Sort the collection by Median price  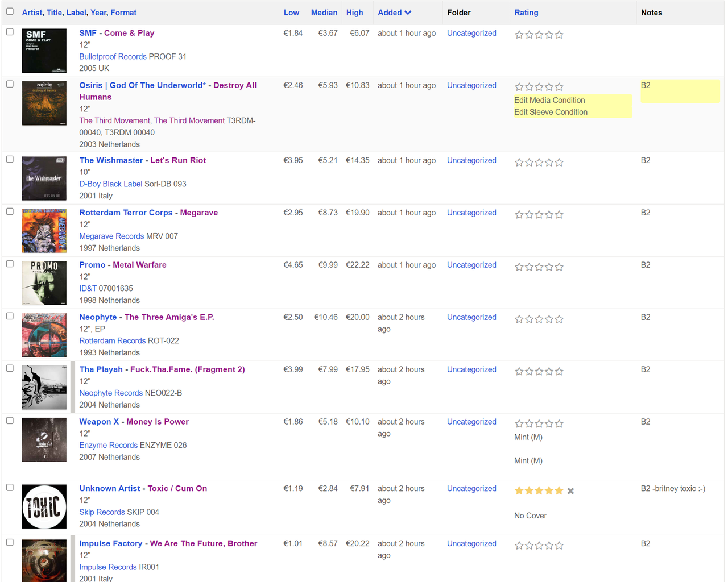click(x=324, y=13)
